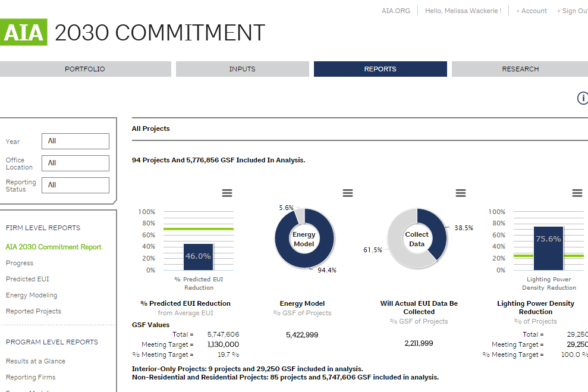Image resolution: width=588 pixels, height=392 pixels.
Task: Open the Energy Modeling report
Action: point(32,295)
